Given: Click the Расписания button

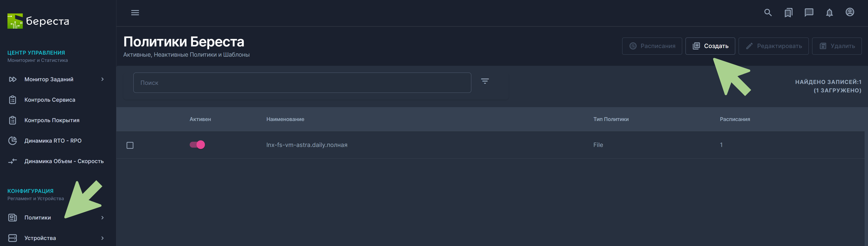Looking at the screenshot, I should point(652,46).
